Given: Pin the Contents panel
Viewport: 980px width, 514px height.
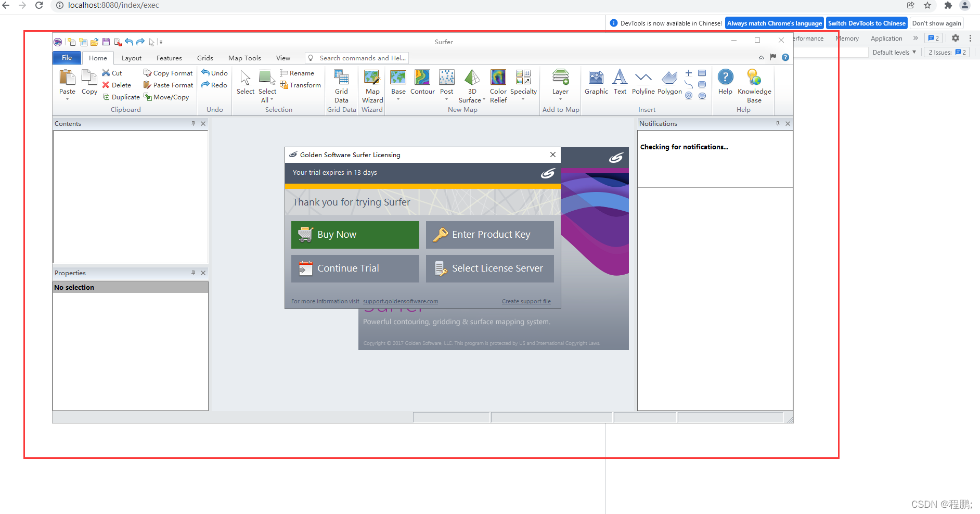Looking at the screenshot, I should [193, 124].
